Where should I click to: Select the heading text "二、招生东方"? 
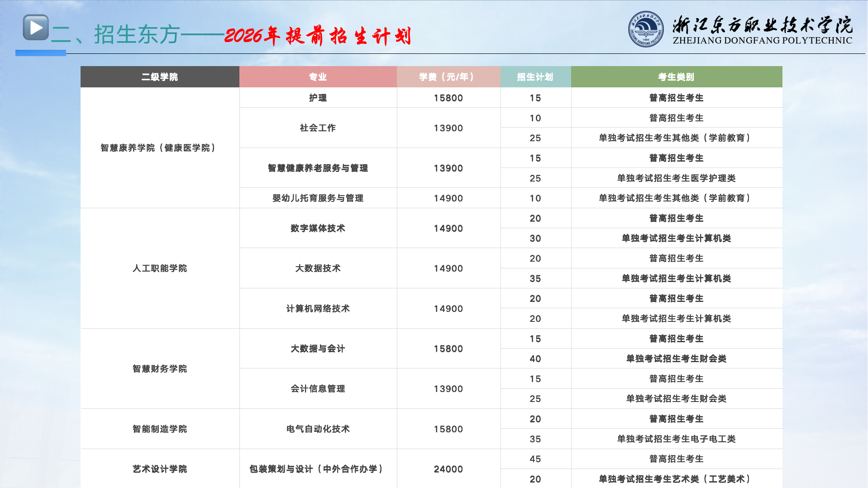coord(116,34)
